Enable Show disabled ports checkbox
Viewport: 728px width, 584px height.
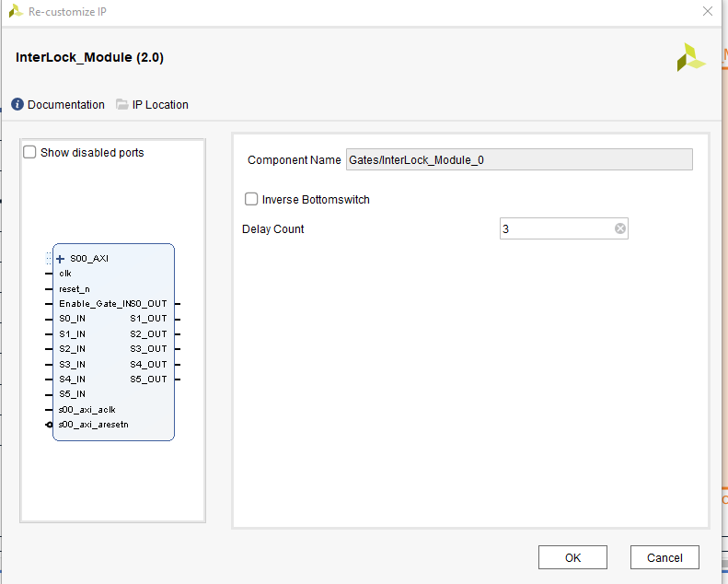[30, 153]
